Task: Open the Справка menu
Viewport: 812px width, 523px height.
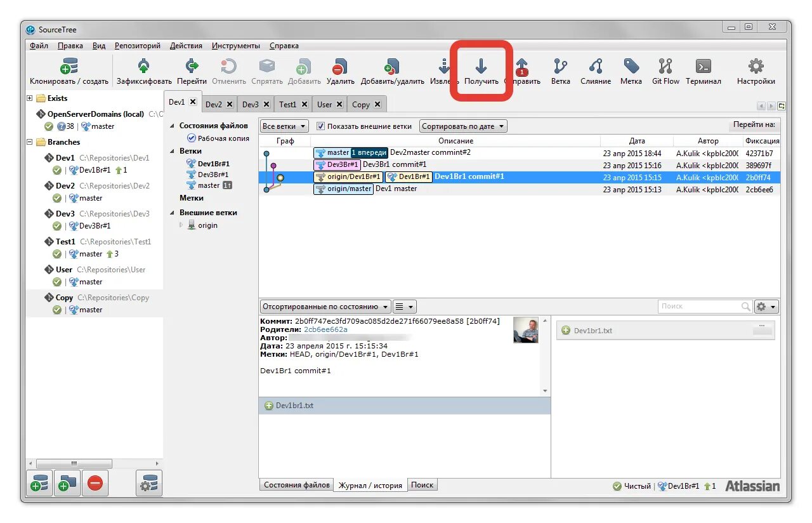Action: pos(284,46)
